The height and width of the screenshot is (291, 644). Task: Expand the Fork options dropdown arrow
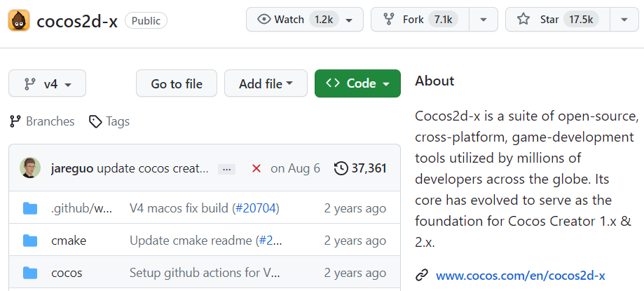[483, 20]
